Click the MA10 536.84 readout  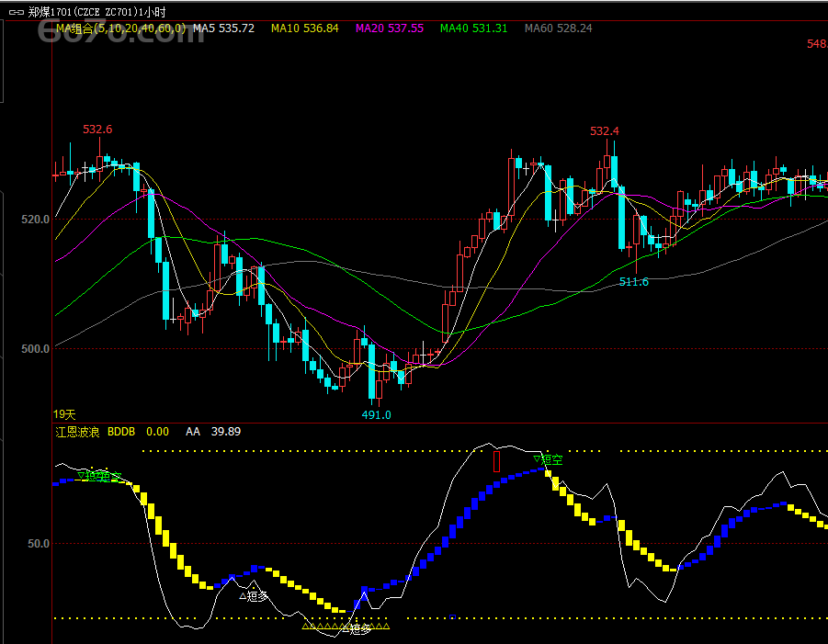coord(305,28)
